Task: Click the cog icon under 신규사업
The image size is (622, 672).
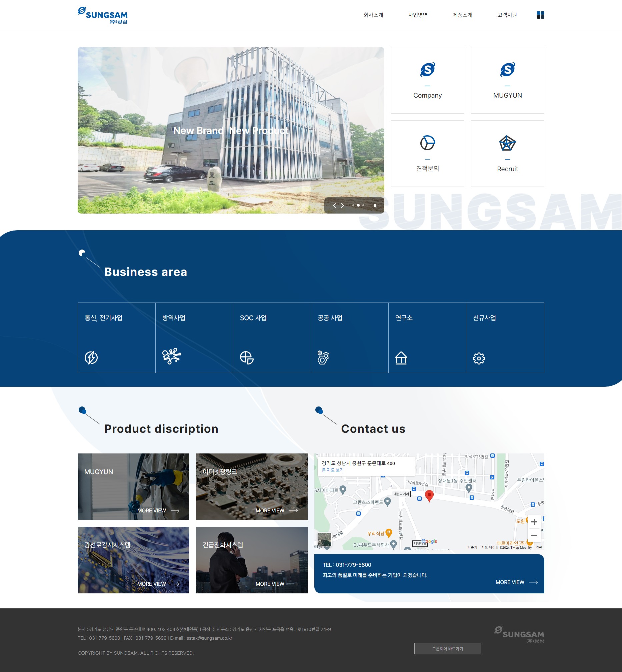Action: coord(479,358)
